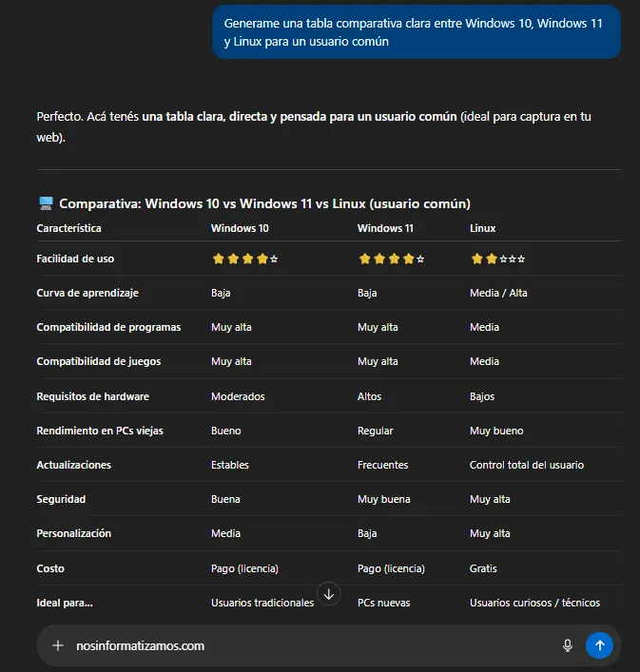
Task: Click the Windows 11 star rating
Action: 392,259
